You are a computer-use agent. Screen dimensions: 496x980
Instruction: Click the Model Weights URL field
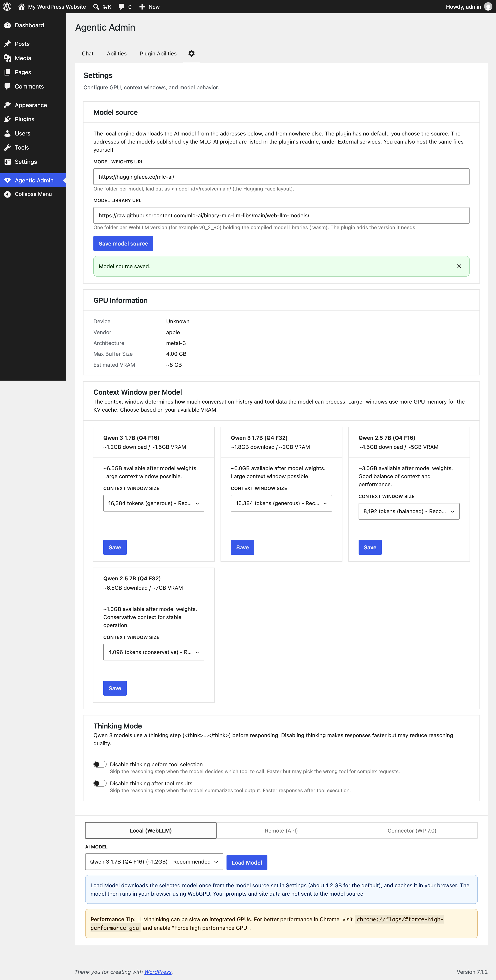pos(281,176)
